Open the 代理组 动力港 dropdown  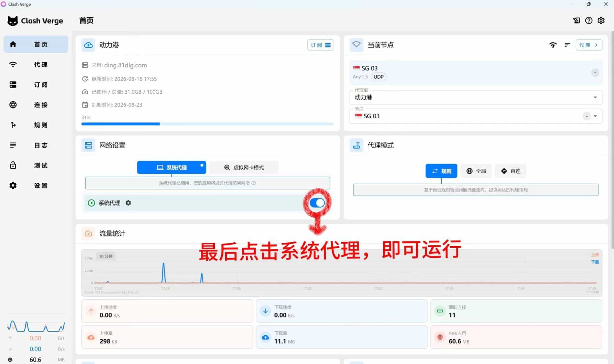(476, 97)
